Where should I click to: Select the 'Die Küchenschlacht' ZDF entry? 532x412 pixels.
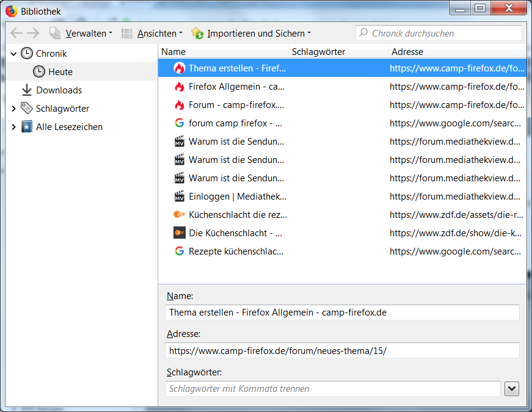click(x=235, y=233)
